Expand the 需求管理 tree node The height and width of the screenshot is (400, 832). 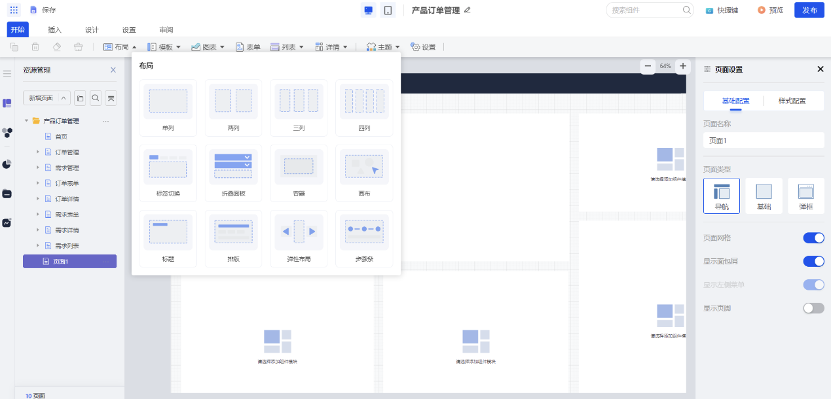pyautogui.click(x=38, y=168)
